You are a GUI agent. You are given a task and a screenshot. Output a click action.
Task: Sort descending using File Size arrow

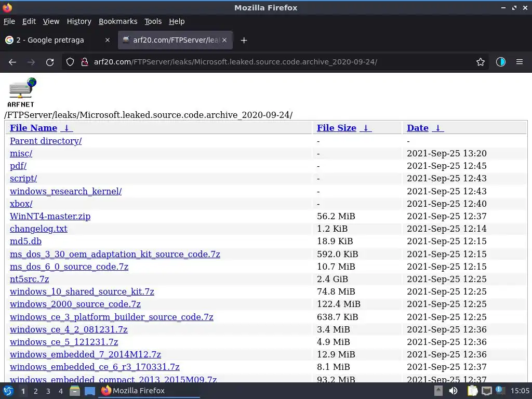[366, 128]
